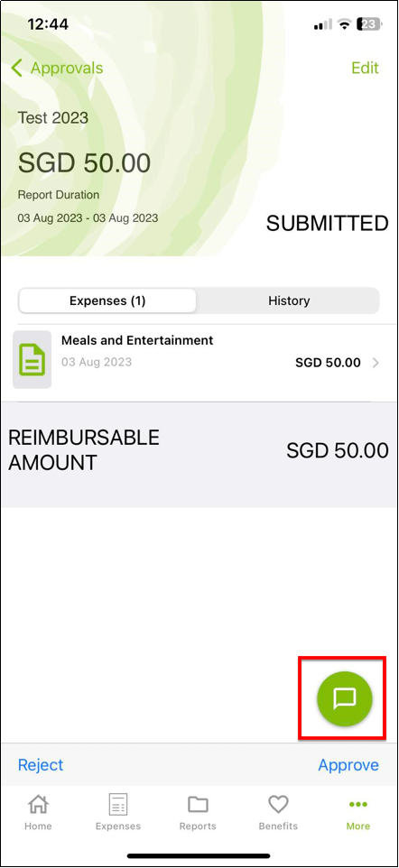This screenshot has width=399, height=868.
Task: Approve the expense report
Action: [x=348, y=765]
